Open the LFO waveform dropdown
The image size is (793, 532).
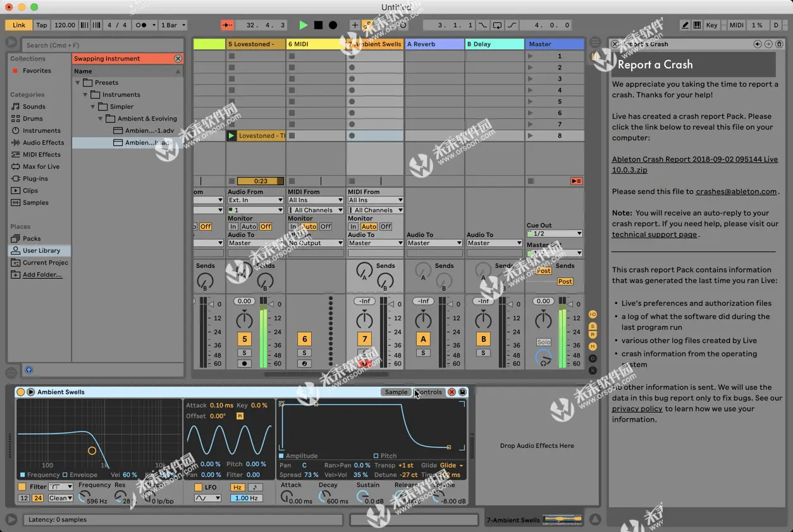pos(207,498)
